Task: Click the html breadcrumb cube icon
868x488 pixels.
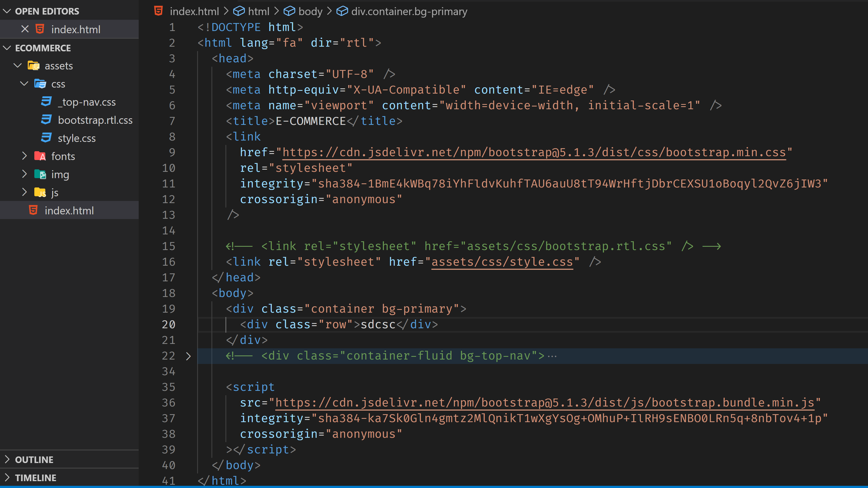Action: tap(239, 11)
